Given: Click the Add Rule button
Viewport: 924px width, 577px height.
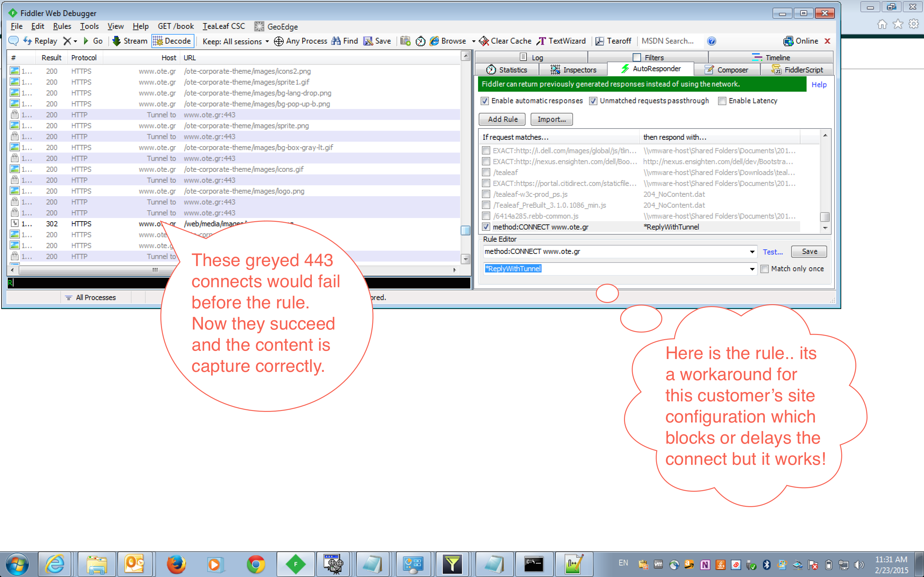Looking at the screenshot, I should click(502, 119).
